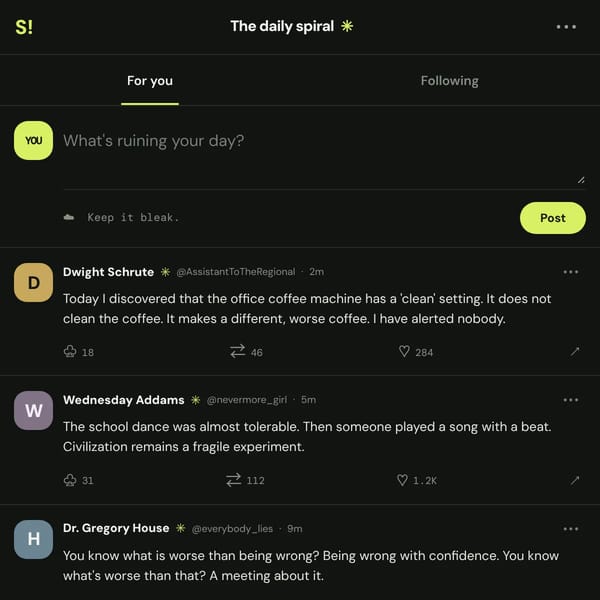600x600 pixels.
Task: Click the Post button
Action: click(x=553, y=218)
